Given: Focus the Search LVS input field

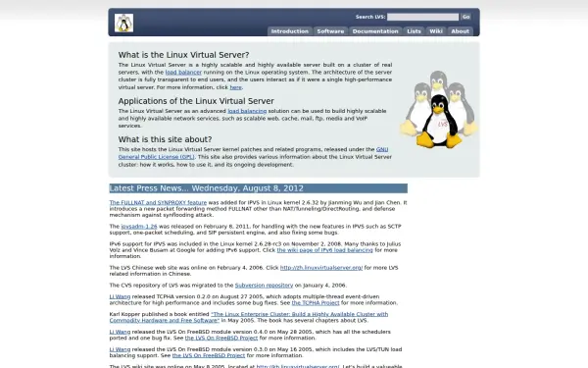Looking at the screenshot, I should click(422, 17).
